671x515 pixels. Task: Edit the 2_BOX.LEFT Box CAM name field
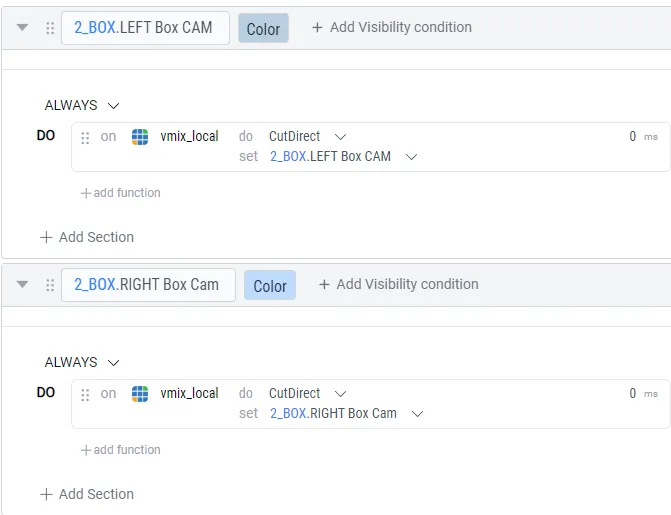tap(145, 28)
